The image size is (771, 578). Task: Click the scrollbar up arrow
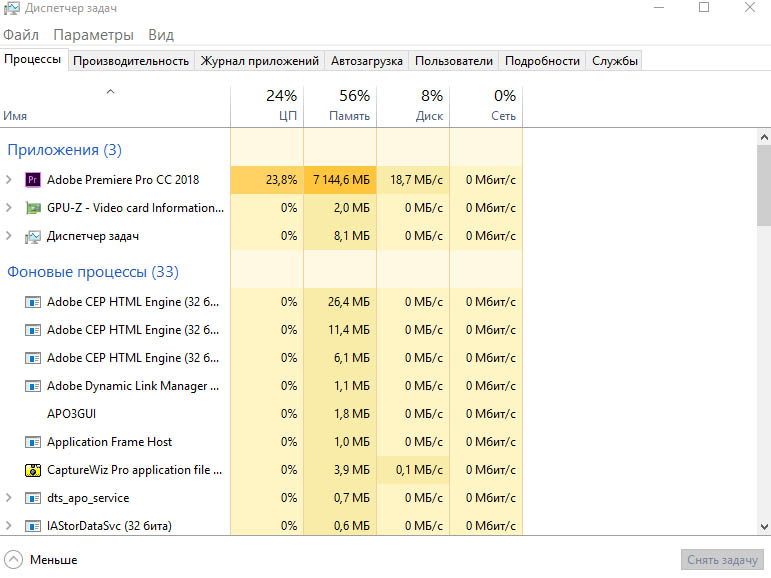pyautogui.click(x=764, y=137)
